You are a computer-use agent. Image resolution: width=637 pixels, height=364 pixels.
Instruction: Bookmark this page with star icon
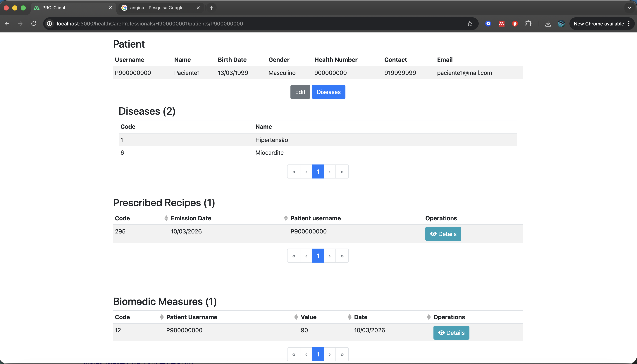(470, 23)
